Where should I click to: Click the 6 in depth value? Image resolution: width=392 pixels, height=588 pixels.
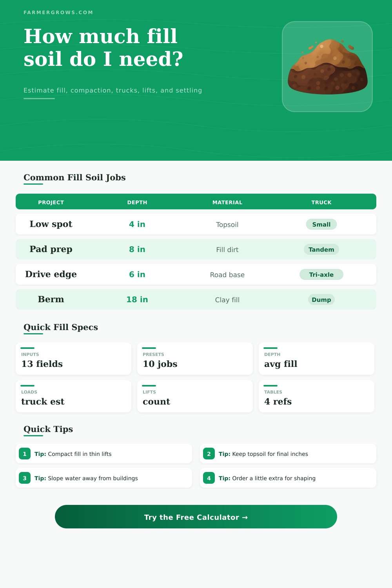point(137,274)
